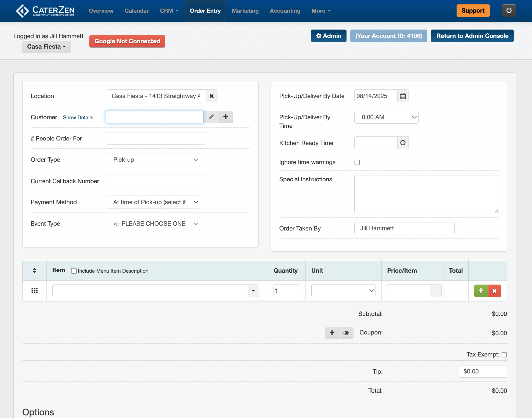This screenshot has height=418, width=532.
Task: View coupons with the eye icon
Action: 346,333
